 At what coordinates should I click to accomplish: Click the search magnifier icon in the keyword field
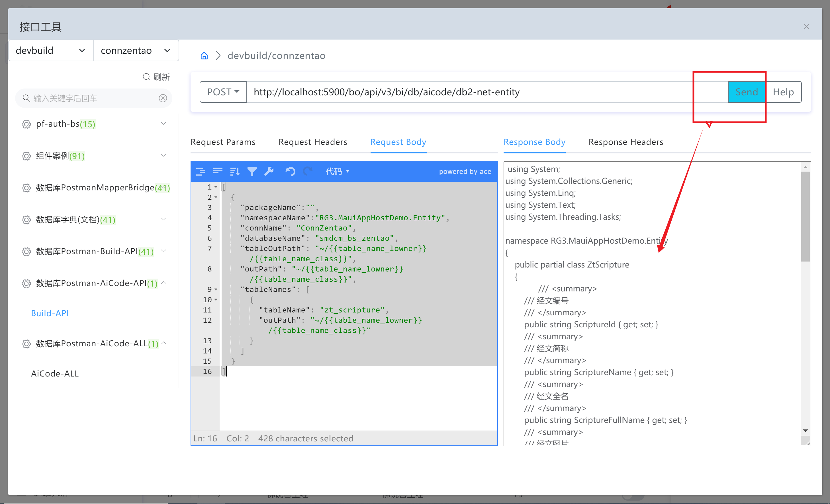coord(26,98)
